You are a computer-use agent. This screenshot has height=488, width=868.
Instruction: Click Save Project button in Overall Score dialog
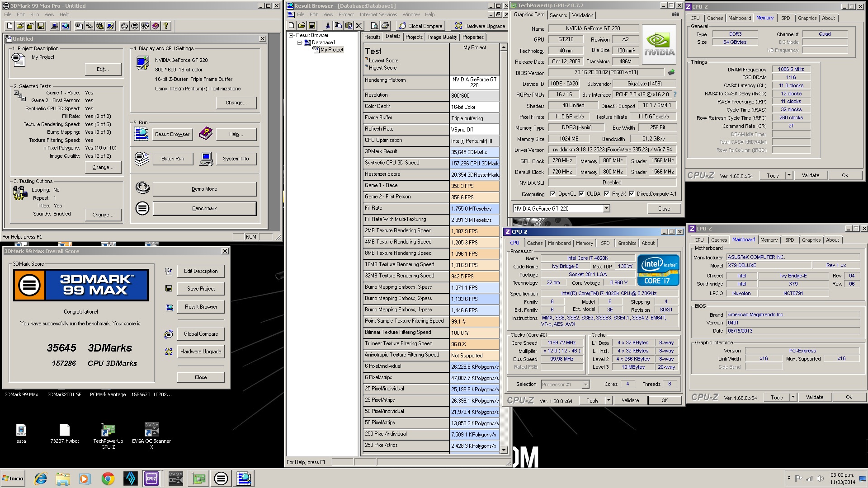pyautogui.click(x=201, y=289)
